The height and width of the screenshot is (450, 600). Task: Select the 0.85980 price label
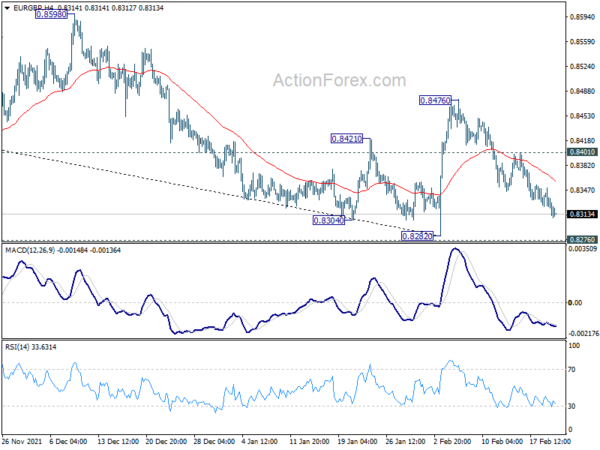[x=51, y=15]
